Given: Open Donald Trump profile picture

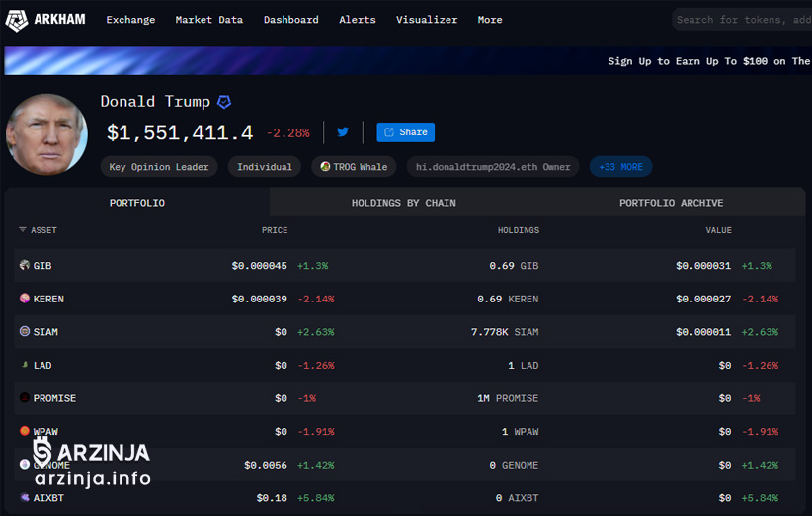Looking at the screenshot, I should (46, 134).
